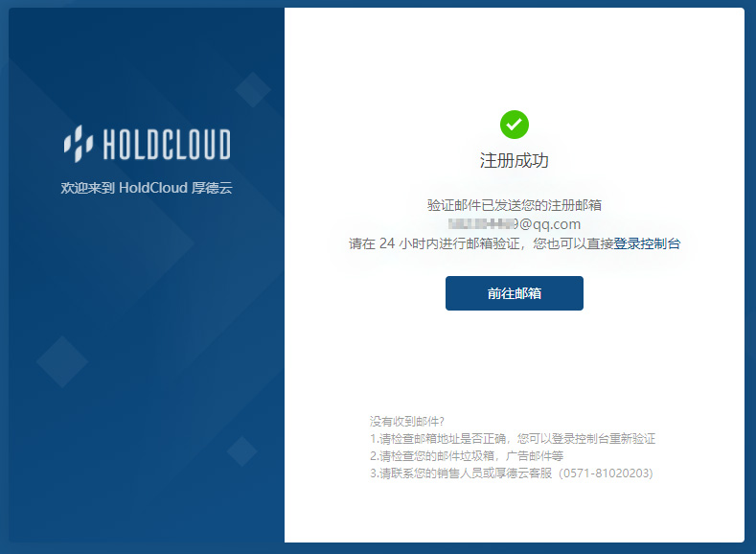
Task: Click tip 1 about checking the email address
Action: pos(513,439)
